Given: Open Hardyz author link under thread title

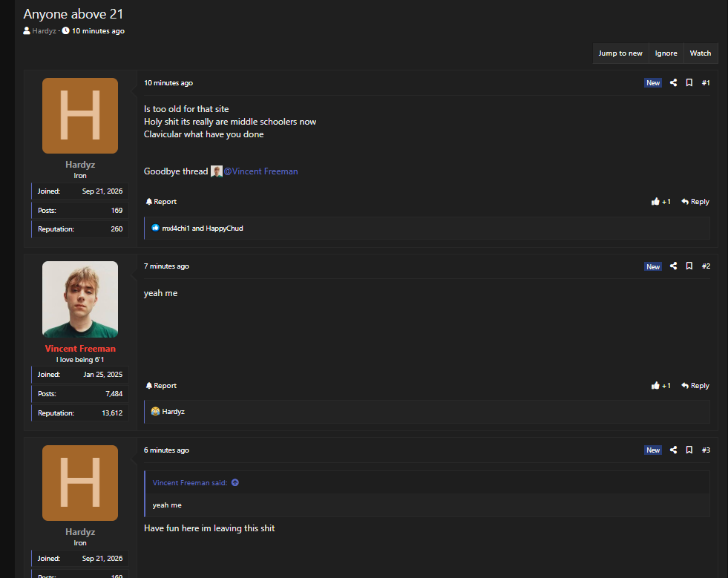Looking at the screenshot, I should [x=44, y=31].
